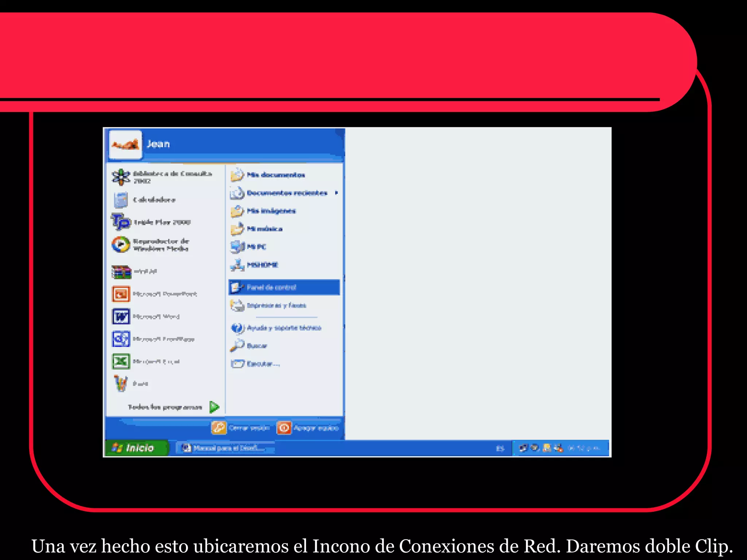
Task: Open Microsoft Excel icon
Action: click(x=121, y=361)
